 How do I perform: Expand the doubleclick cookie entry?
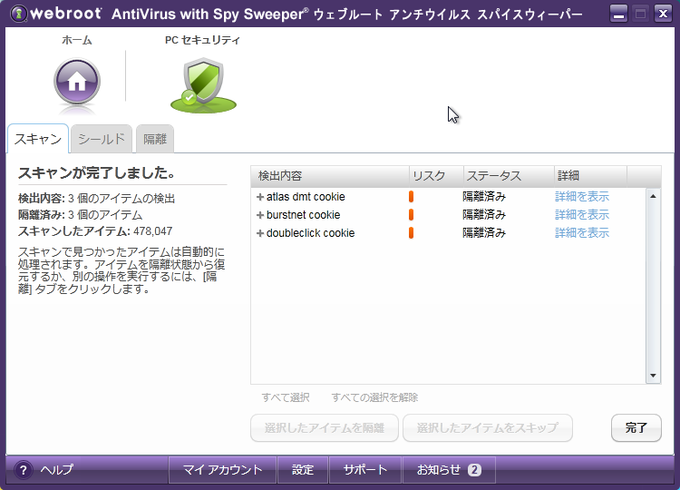[260, 233]
